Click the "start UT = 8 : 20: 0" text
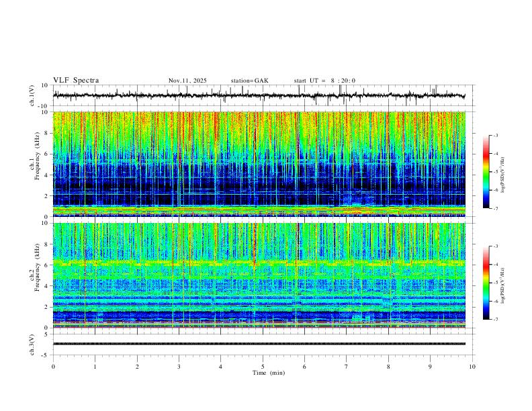 (x=324, y=81)
